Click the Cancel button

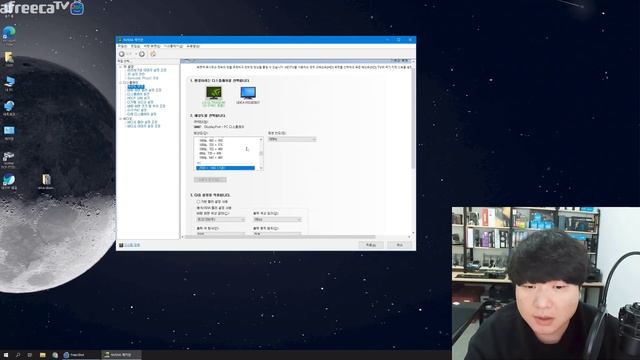click(400, 245)
